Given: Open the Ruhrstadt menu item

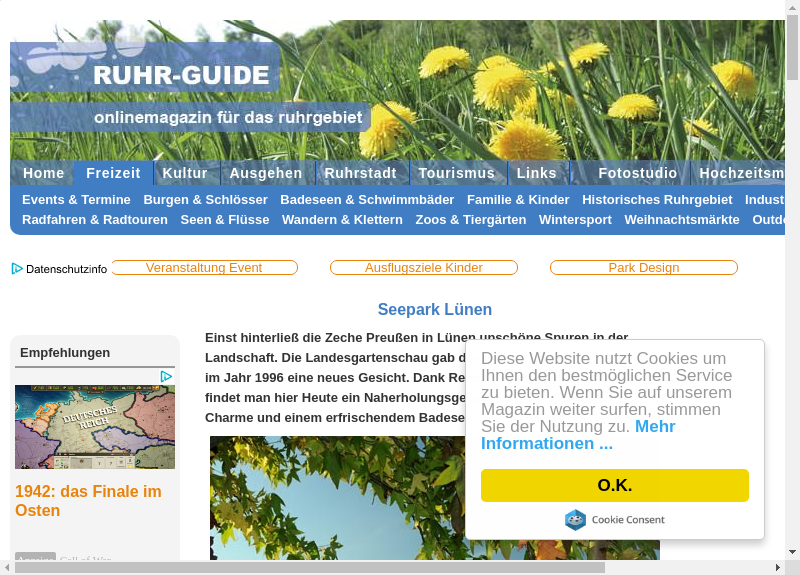Looking at the screenshot, I should click(x=360, y=173).
